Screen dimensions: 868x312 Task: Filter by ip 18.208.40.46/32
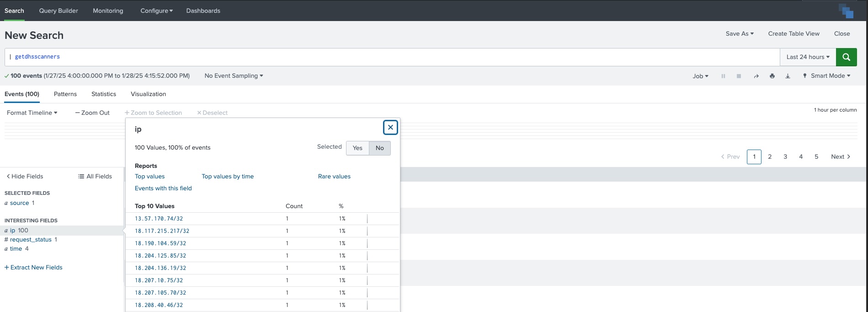159,305
